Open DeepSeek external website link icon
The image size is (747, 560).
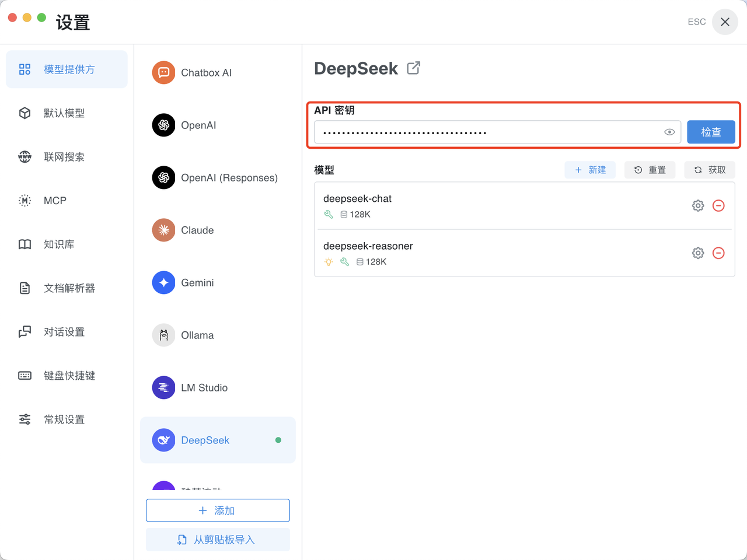[x=413, y=68]
